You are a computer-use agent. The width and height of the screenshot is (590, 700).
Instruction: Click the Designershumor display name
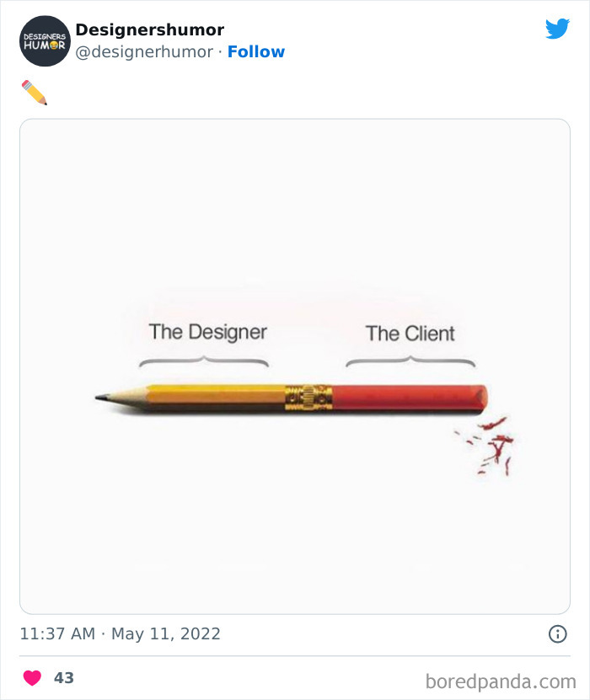click(x=148, y=29)
